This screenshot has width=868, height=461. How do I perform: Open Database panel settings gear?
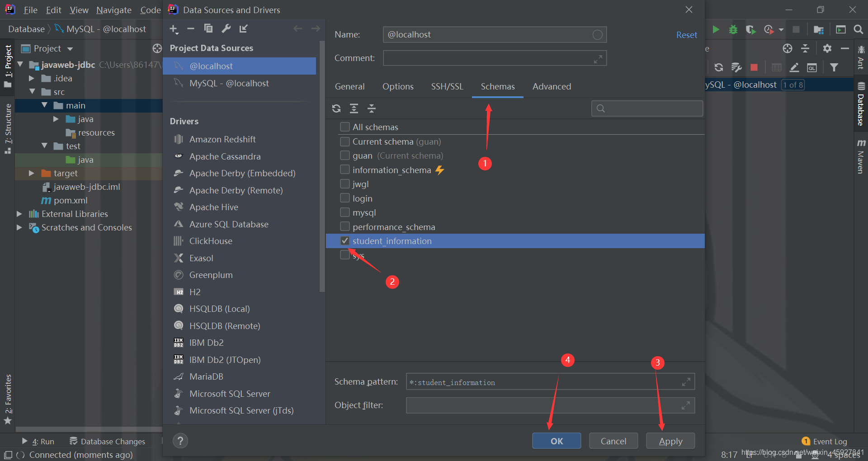pos(827,48)
